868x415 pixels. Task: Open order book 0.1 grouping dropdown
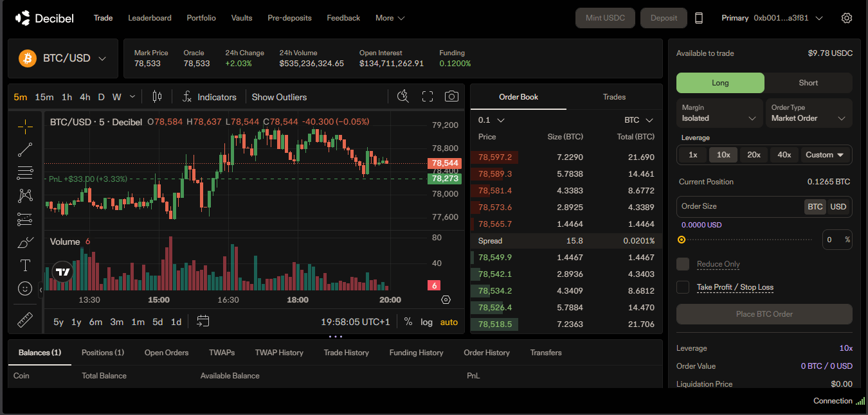coord(491,120)
